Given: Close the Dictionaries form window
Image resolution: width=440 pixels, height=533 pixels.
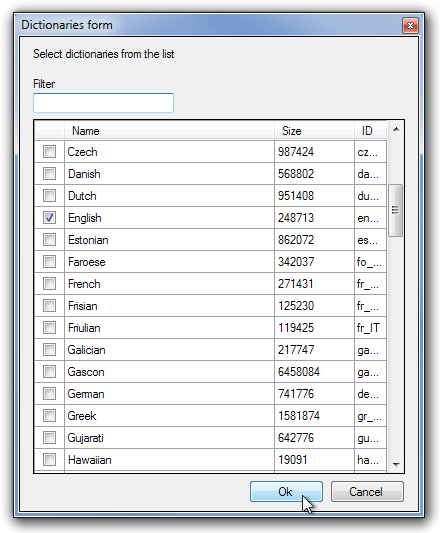Looking at the screenshot, I should coord(410,25).
